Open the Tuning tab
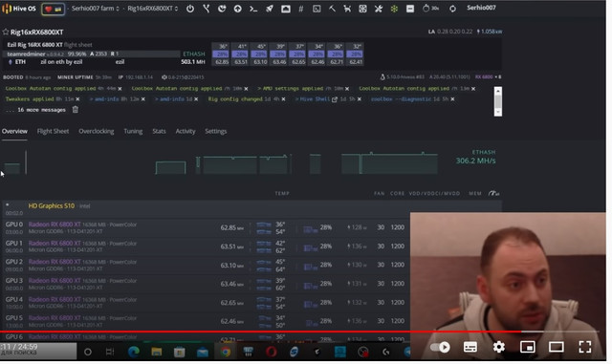This screenshot has width=612, height=364. tap(133, 131)
